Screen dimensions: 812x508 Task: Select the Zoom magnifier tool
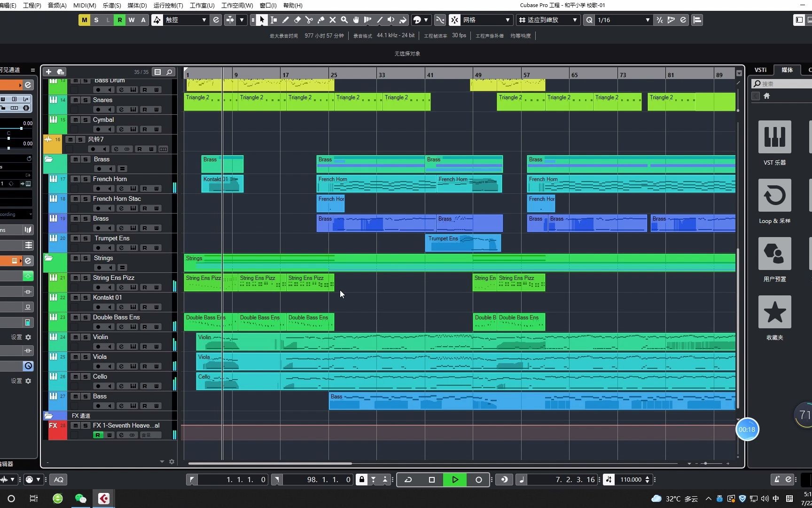pos(344,20)
